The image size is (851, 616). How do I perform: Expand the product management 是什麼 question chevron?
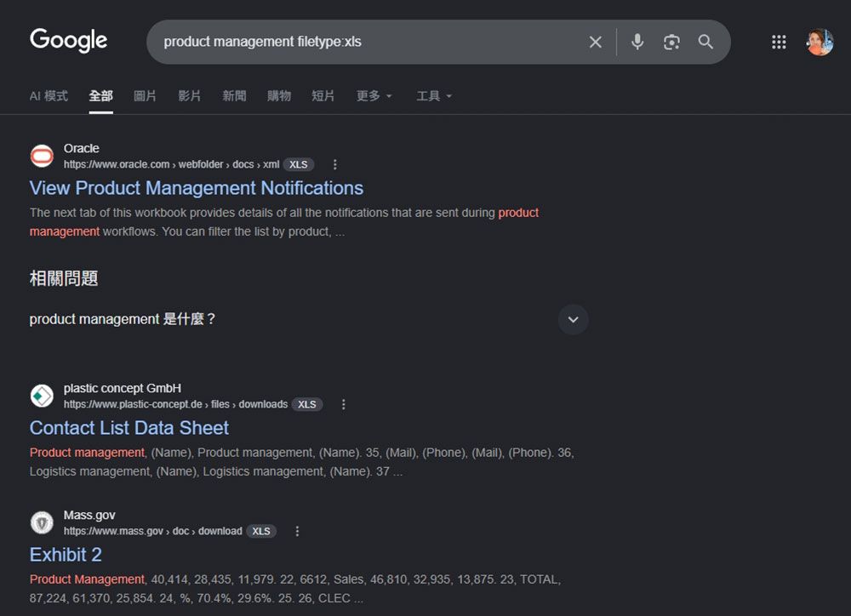(573, 319)
